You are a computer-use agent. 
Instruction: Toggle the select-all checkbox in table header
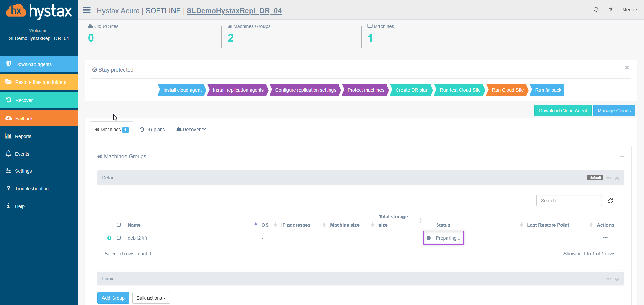pos(119,225)
